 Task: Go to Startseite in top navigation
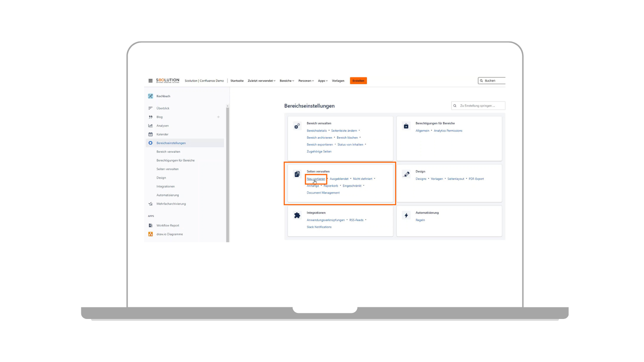pos(237,81)
